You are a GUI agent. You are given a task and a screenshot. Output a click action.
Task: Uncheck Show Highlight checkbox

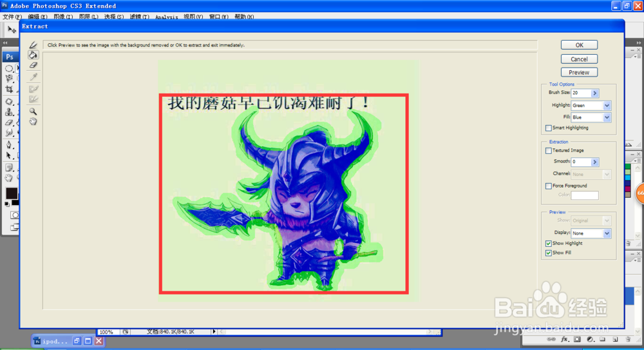[x=548, y=244]
